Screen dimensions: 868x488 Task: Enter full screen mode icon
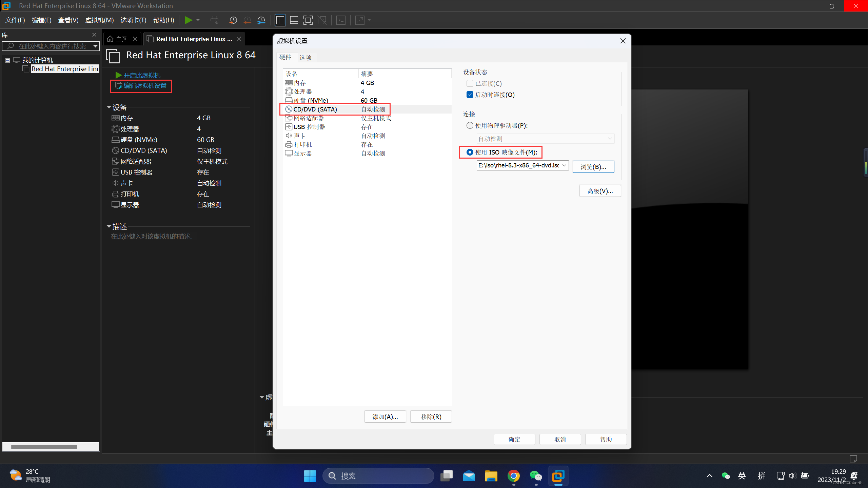click(x=308, y=20)
